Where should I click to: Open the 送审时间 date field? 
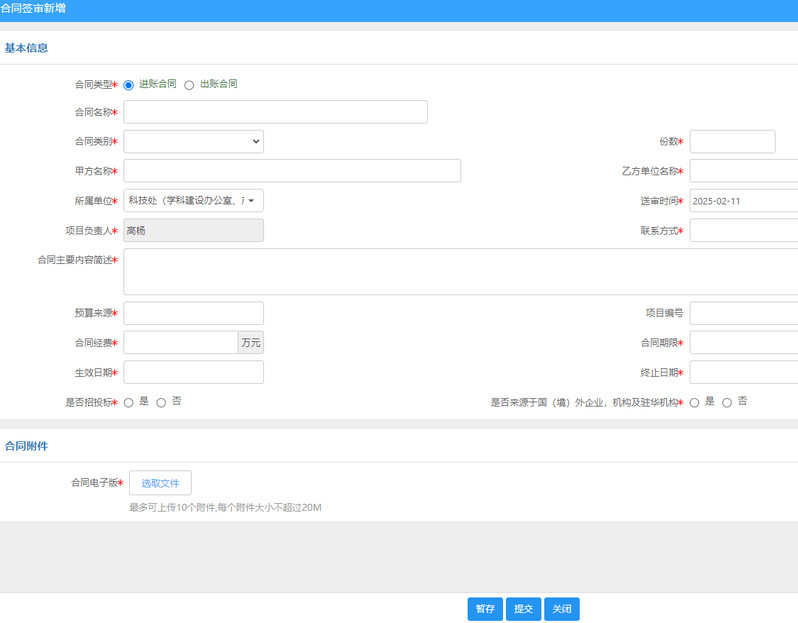743,200
